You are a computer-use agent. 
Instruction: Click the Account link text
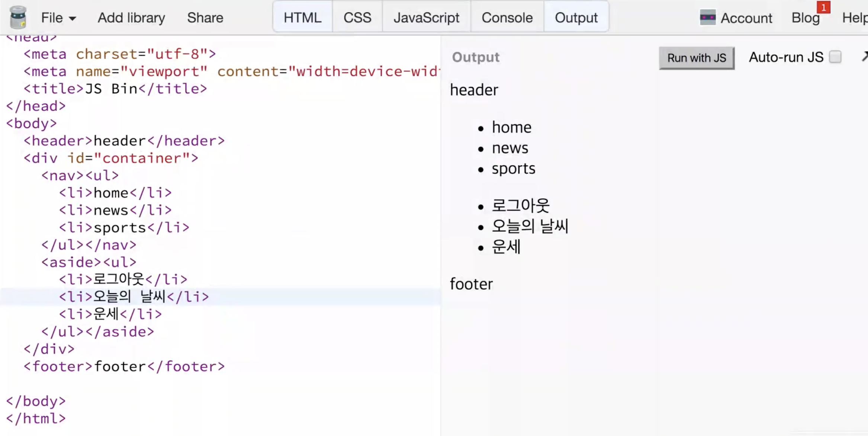(x=746, y=18)
